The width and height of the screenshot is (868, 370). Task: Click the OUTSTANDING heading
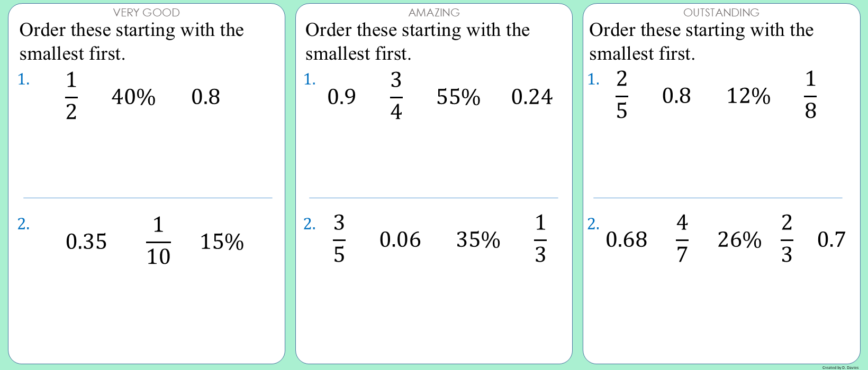point(721,12)
